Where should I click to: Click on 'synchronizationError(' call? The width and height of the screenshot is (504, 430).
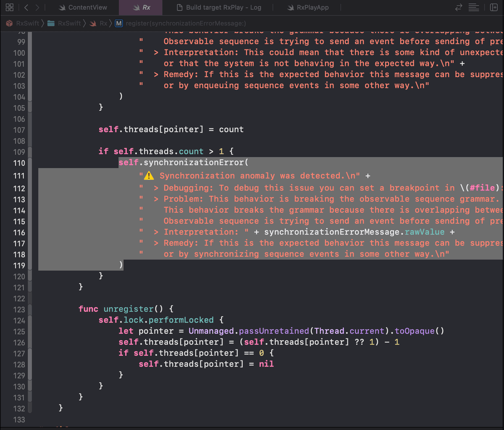[197, 162]
